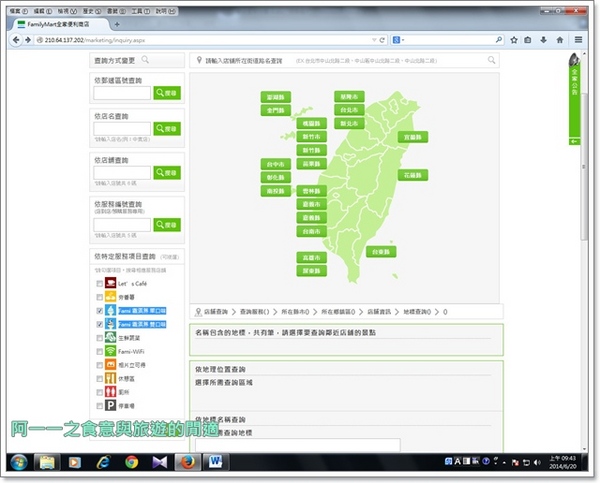Go back using the browser back arrow
Viewport: 600px width, 483px height.
click(16, 40)
